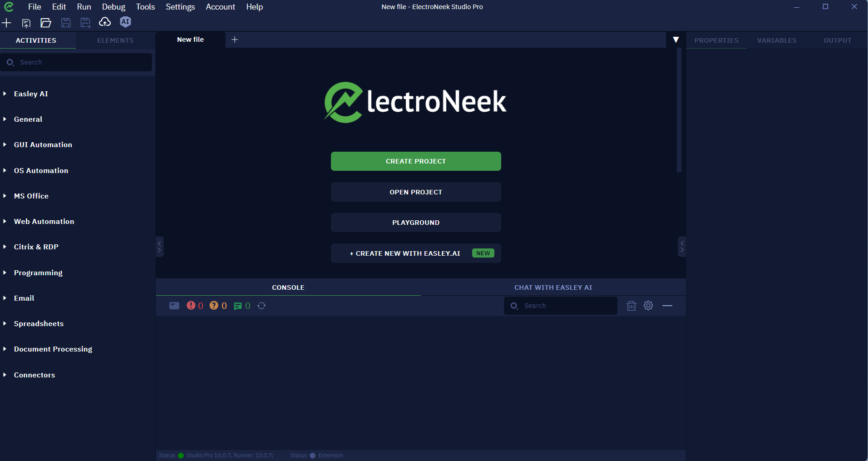This screenshot has height=461, width=868.
Task: Collapse the right panel using its side handle
Action: click(682, 247)
